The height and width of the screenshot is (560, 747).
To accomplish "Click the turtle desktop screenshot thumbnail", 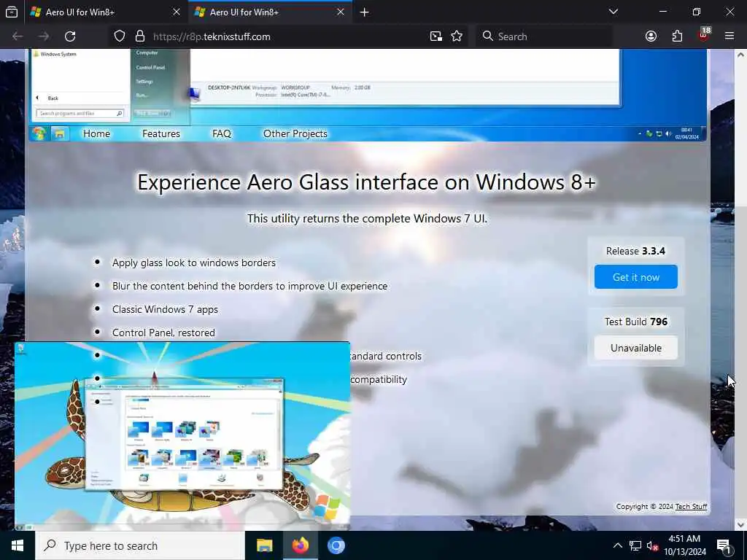I will click(182, 436).
